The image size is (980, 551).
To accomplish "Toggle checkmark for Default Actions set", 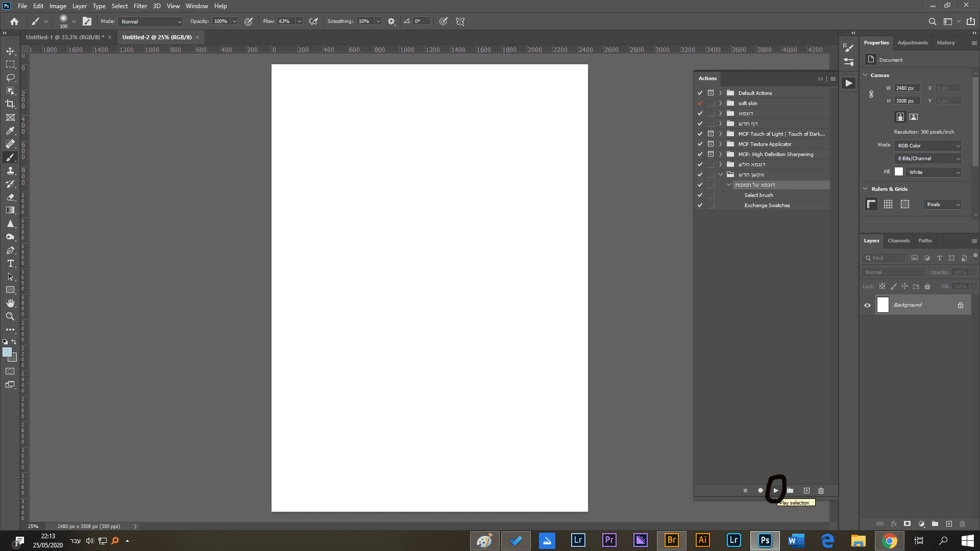I will (x=700, y=93).
